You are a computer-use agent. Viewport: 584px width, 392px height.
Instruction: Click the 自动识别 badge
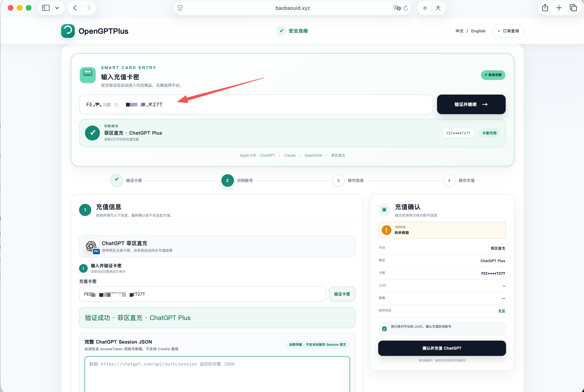[493, 75]
